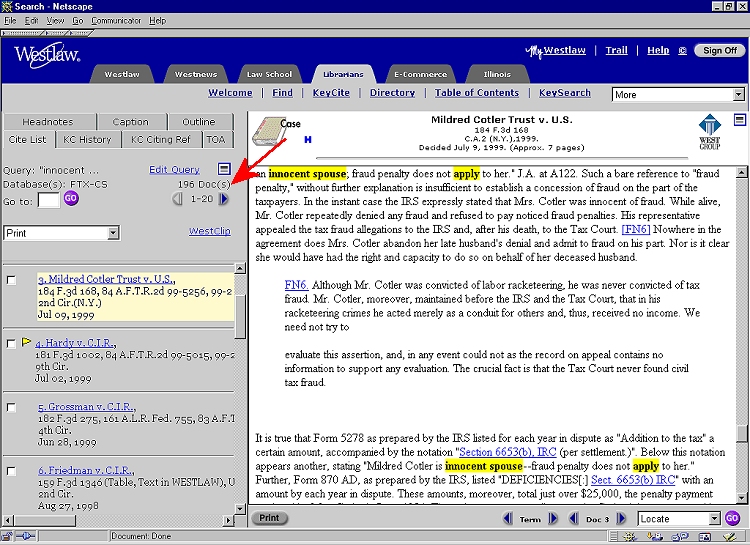Open the WestClip link
Screen dimensions: 750x545
click(x=210, y=231)
